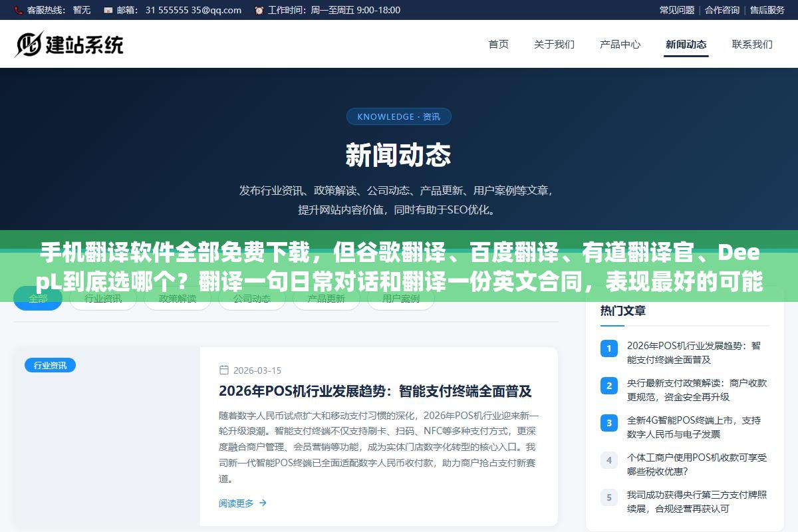Filter articles by 产品更新
The width and height of the screenshot is (798, 532).
[x=327, y=299]
